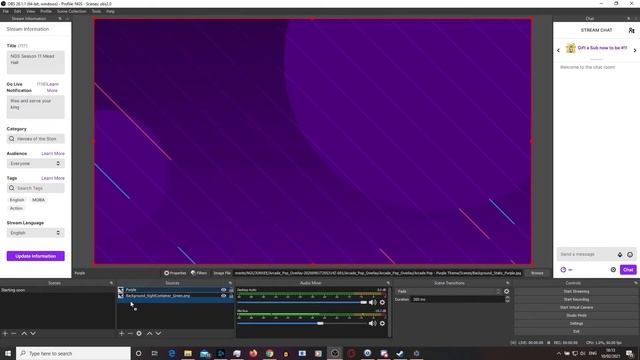Add a new scene with plus icon
640x360 pixels.
pyautogui.click(x=5, y=333)
